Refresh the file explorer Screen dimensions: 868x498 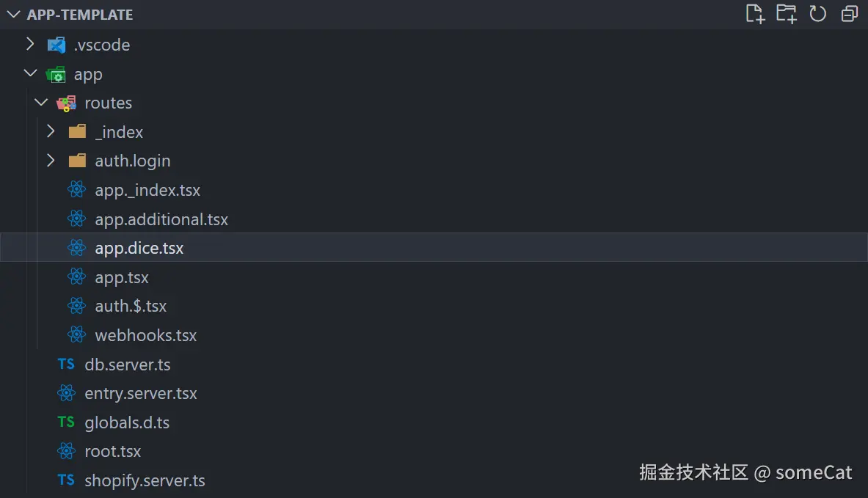[x=818, y=14]
